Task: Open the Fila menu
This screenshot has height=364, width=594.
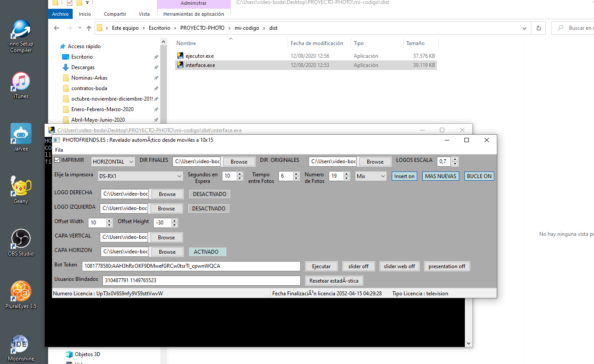Action: [59, 150]
